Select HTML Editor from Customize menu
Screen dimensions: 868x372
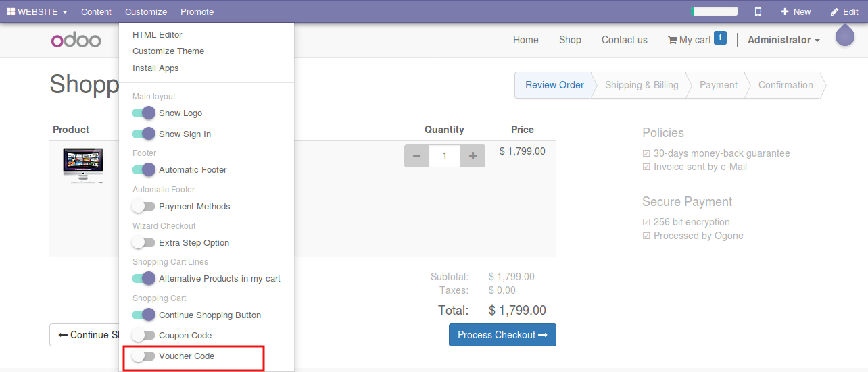pyautogui.click(x=158, y=34)
